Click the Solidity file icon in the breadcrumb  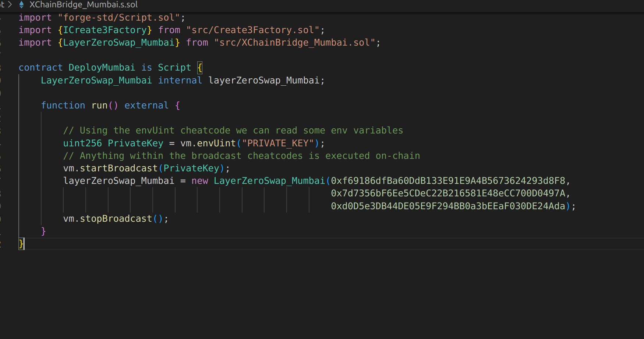click(x=21, y=5)
